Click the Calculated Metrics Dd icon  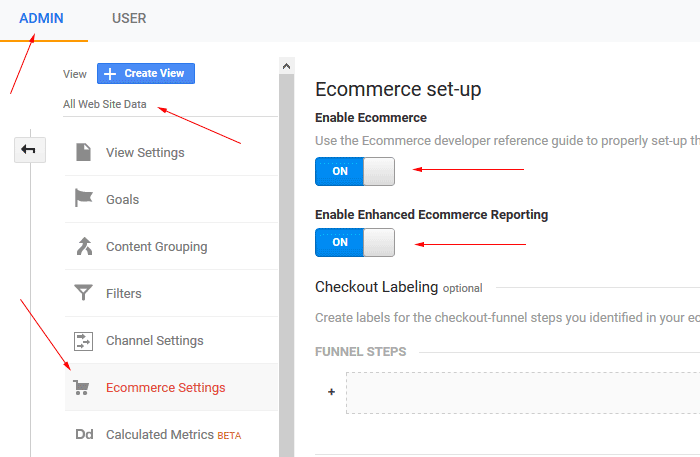coord(84,434)
